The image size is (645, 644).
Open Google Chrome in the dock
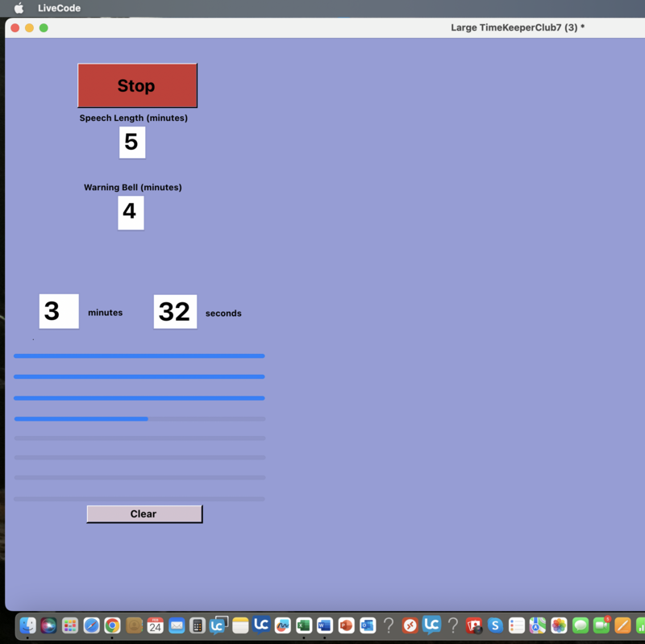[112, 625]
